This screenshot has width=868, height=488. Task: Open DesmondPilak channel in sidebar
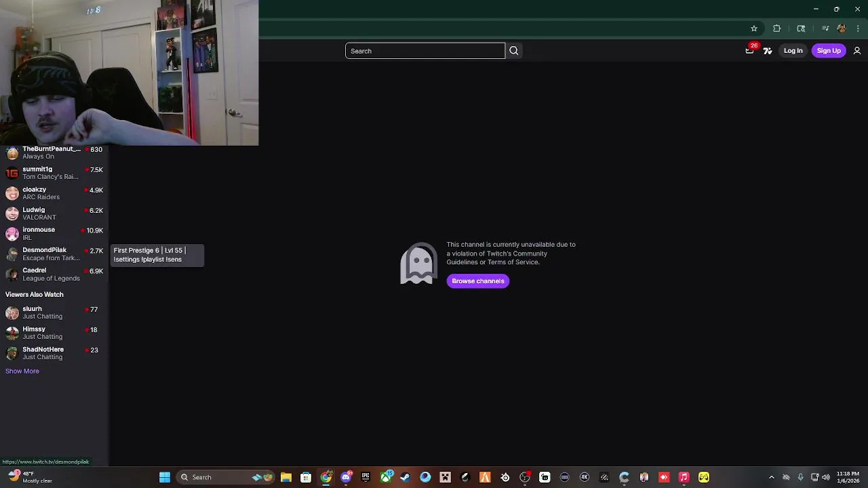pos(54,253)
